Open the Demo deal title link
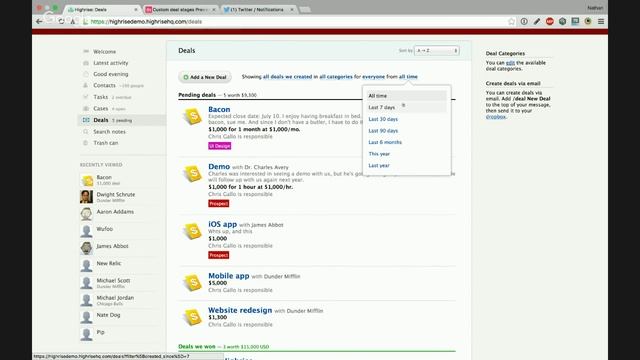The width and height of the screenshot is (640, 360). 219,167
